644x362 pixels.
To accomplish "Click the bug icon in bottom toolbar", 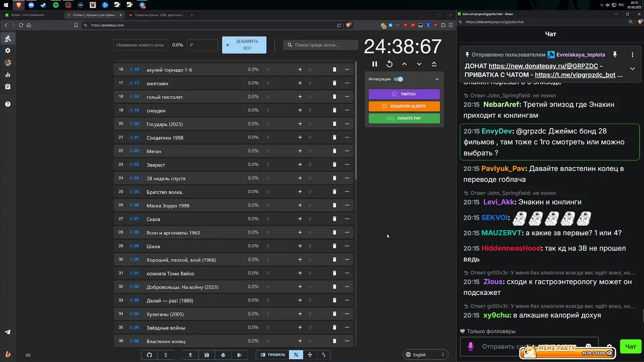I will click(x=223, y=355).
